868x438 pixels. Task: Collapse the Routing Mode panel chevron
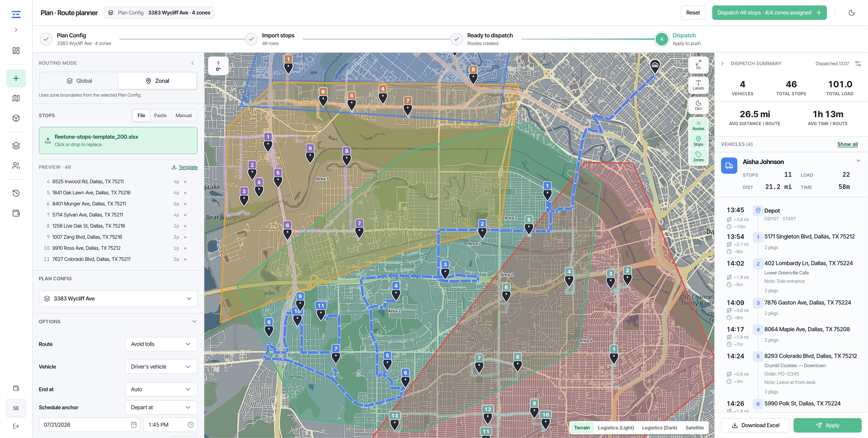192,63
